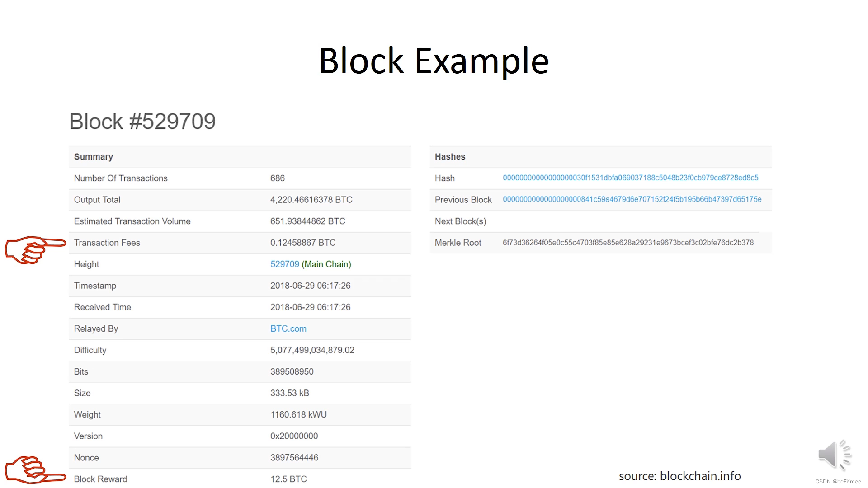Select the Timestamp value 2018-06-29 06:17:26
868x488 pixels.
[311, 286]
